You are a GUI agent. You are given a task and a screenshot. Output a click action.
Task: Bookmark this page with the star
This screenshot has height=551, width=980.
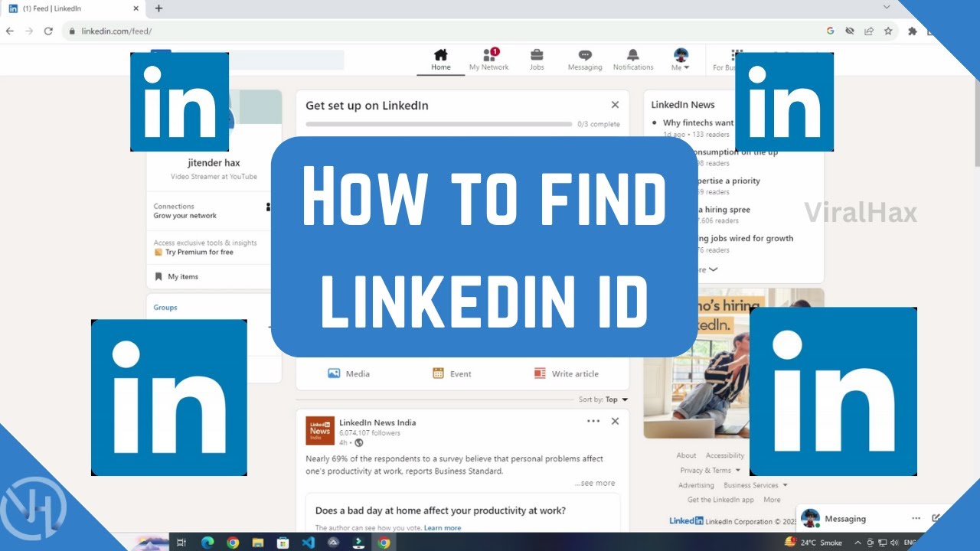pos(888,31)
